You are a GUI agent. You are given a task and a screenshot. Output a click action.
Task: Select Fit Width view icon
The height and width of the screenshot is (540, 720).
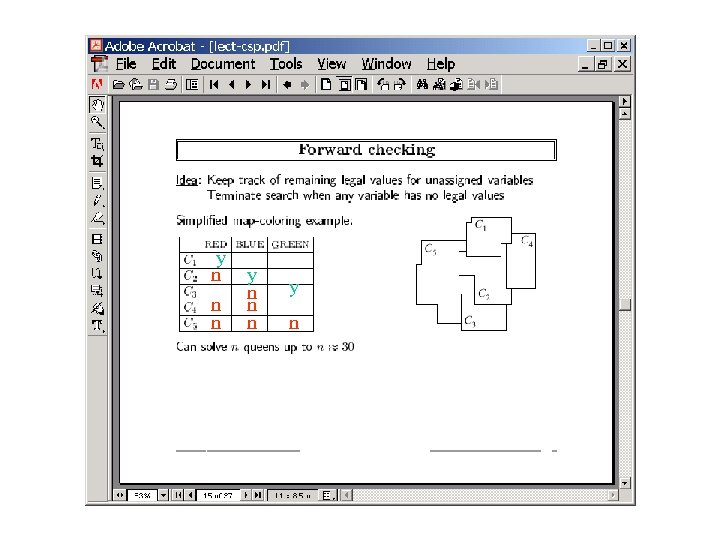pos(361,84)
